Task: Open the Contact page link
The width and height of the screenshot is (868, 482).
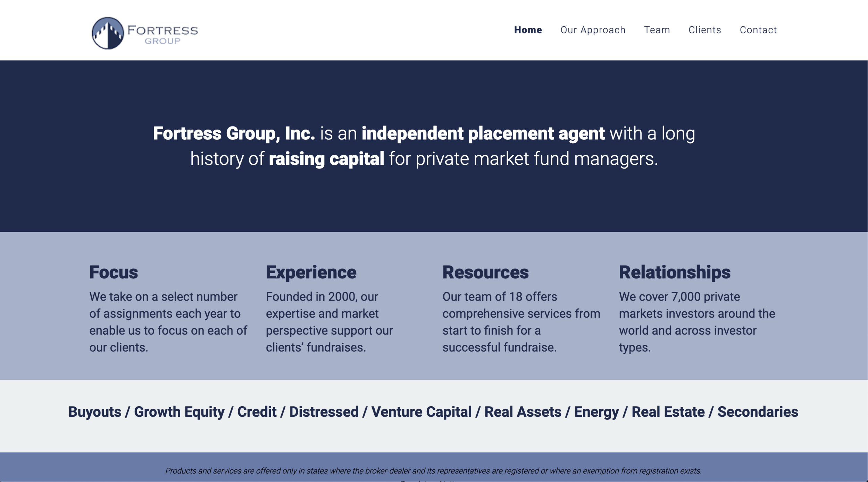Action: [x=758, y=30]
